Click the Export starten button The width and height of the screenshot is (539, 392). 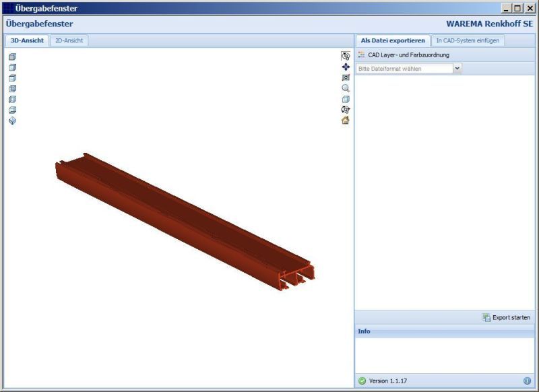pyautogui.click(x=507, y=317)
